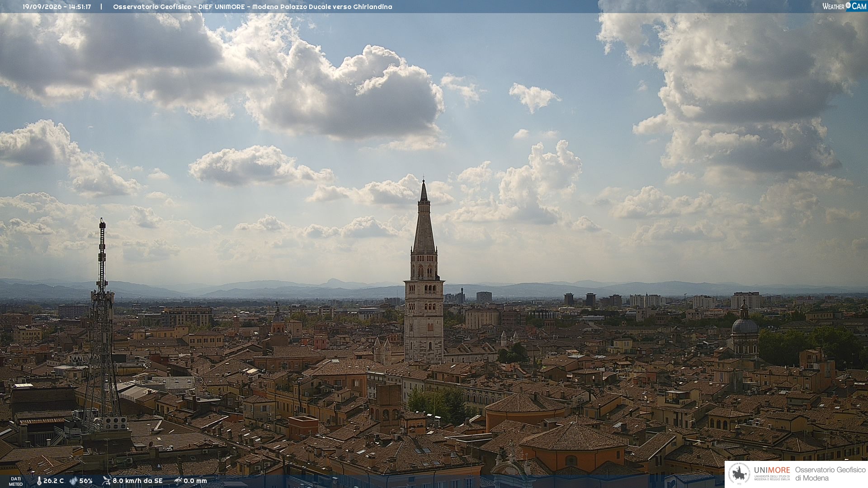Click the church dome on right

(x=744, y=325)
